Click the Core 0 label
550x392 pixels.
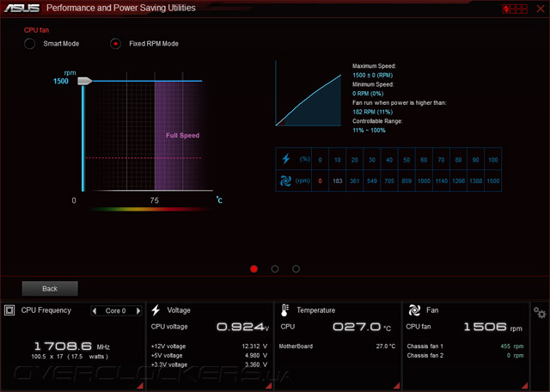(115, 310)
